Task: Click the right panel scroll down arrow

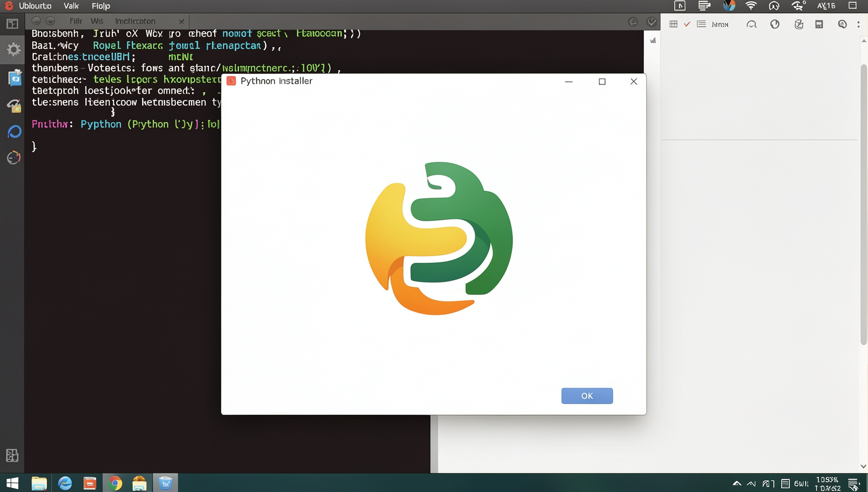Action: coord(863,466)
